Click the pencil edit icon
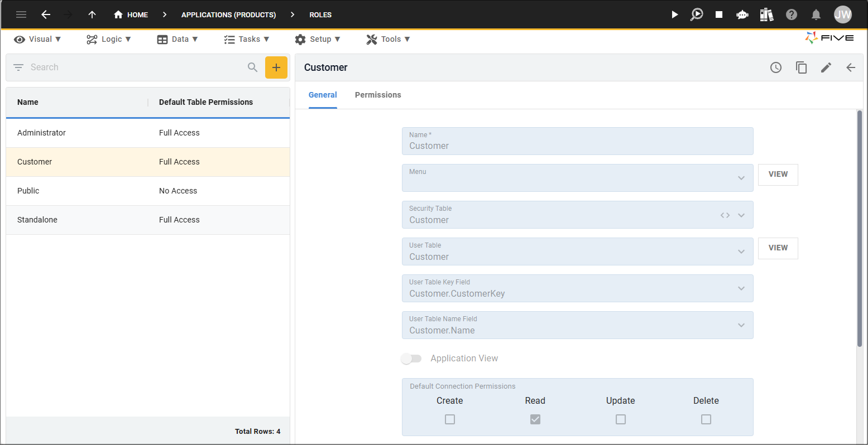 pyautogui.click(x=826, y=67)
